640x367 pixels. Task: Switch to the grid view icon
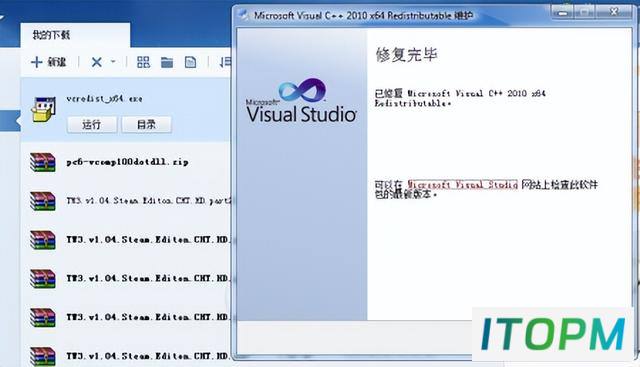coord(143,62)
